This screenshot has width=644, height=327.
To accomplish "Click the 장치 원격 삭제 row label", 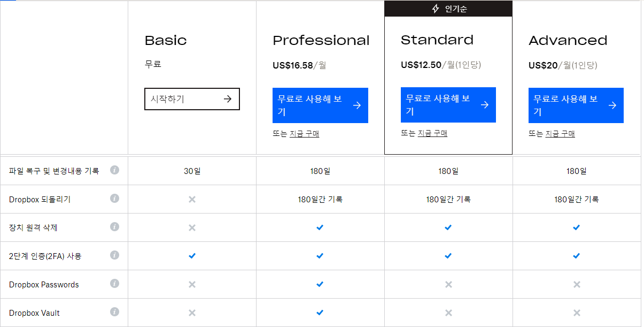I will 33,228.
